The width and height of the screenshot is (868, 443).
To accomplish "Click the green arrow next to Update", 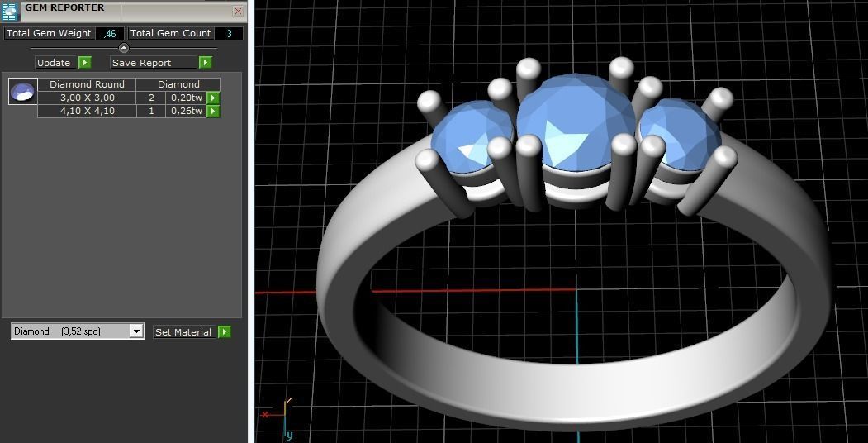I will 85,63.
